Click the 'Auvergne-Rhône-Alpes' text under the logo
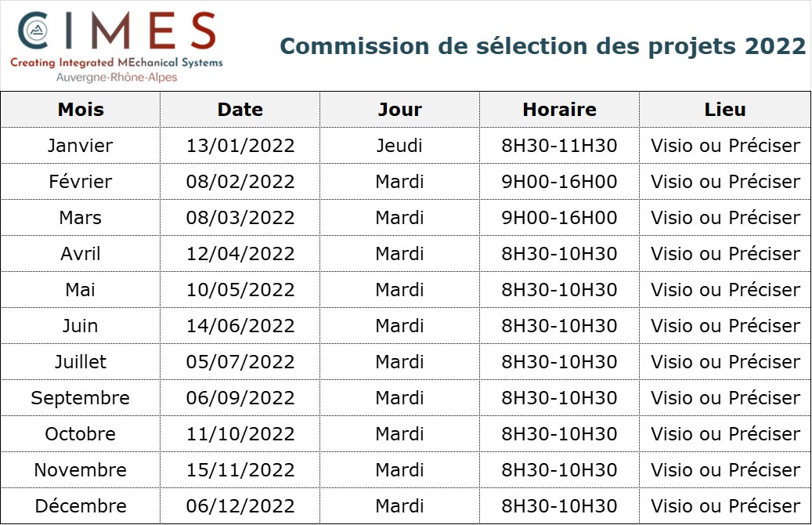 [117, 78]
